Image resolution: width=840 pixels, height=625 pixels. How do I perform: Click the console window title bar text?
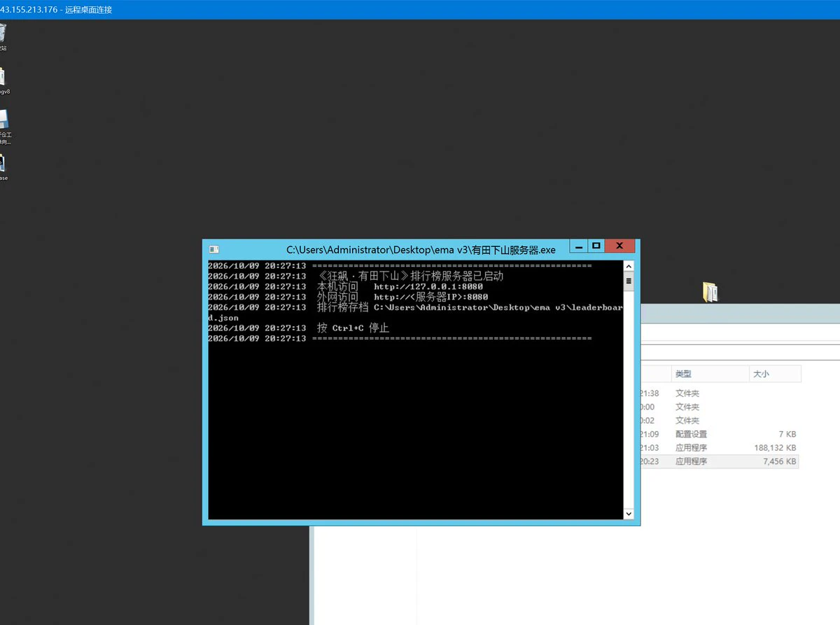421,250
